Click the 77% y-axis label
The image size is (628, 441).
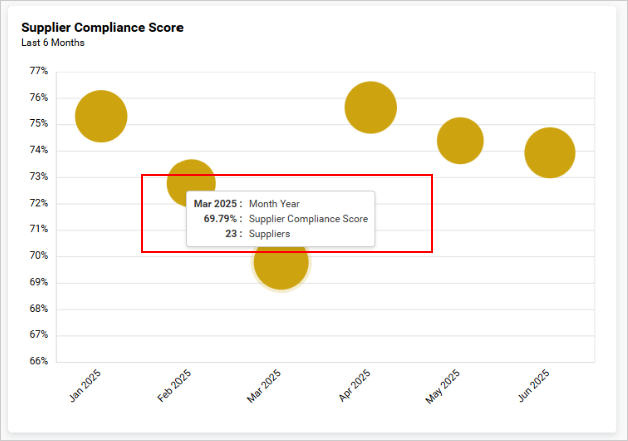click(x=39, y=71)
